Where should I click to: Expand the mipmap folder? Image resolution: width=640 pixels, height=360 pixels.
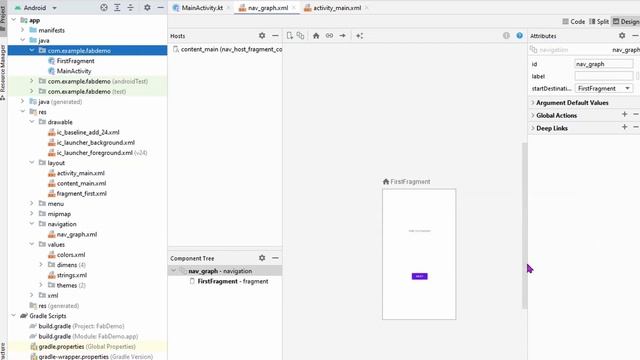click(x=31, y=213)
